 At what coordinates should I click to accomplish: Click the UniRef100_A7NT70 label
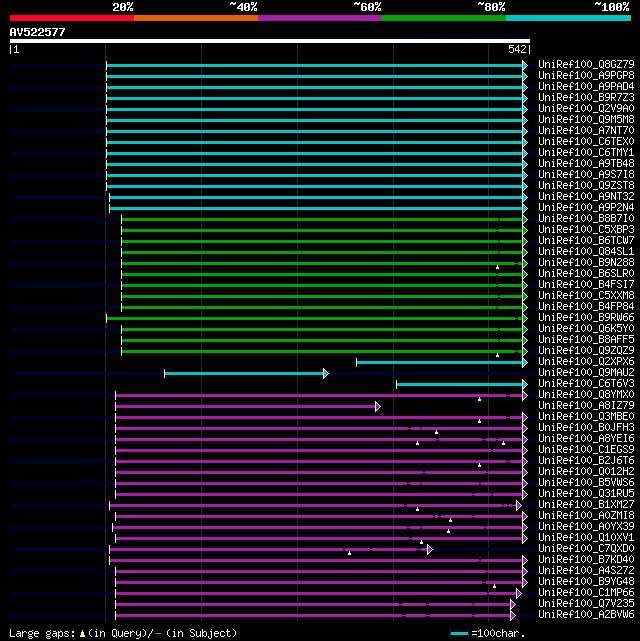[586, 131]
